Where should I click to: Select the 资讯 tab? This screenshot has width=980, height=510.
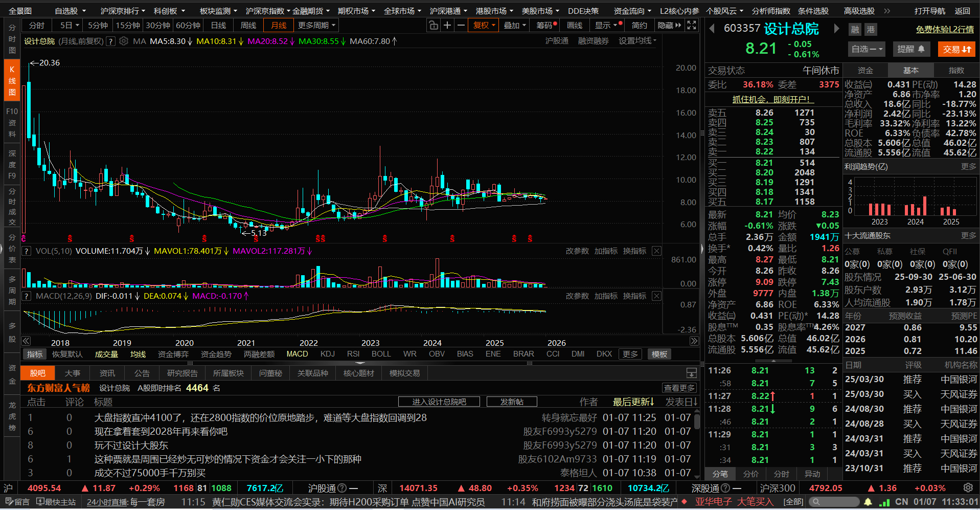click(107, 373)
